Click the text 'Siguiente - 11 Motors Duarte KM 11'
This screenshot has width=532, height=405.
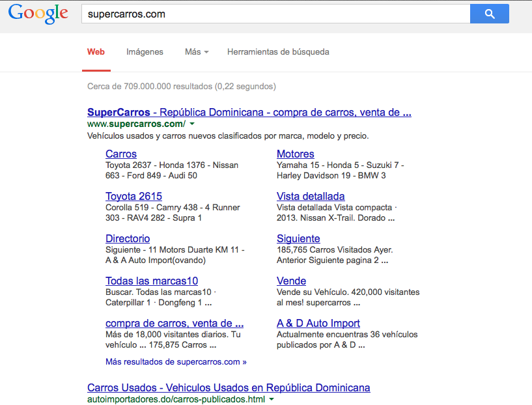[x=173, y=250]
